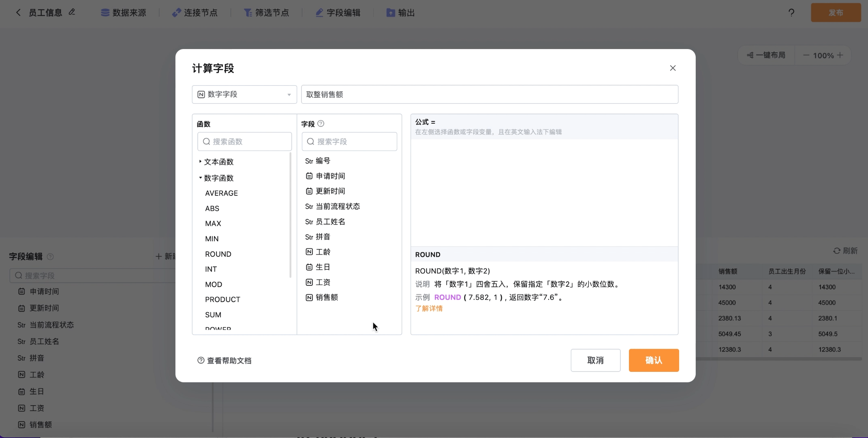Click the back arrow next to 员工信息
The width and height of the screenshot is (868, 438).
tap(18, 13)
